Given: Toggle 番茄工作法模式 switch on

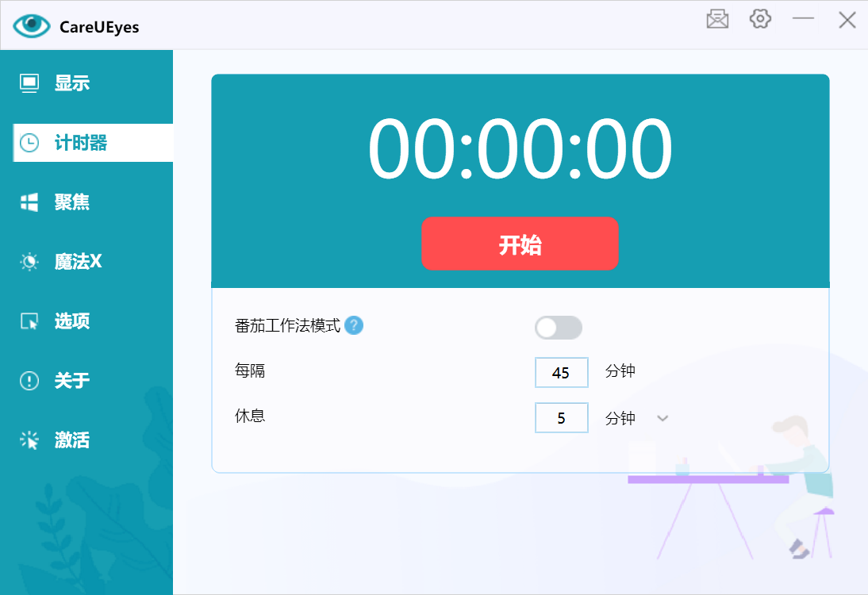Looking at the screenshot, I should 558,328.
